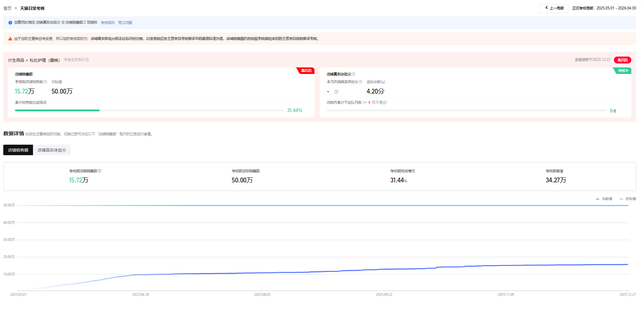Click the blue info icon in the notice banner

click(10, 23)
